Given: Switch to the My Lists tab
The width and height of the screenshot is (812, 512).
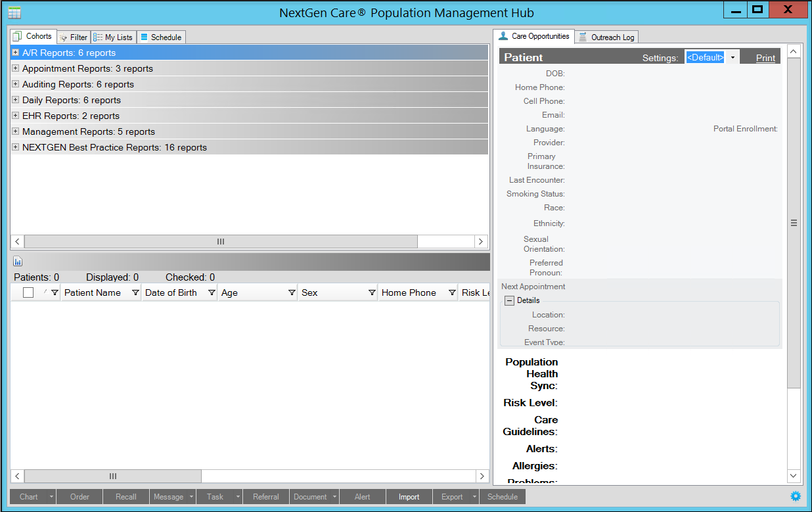Looking at the screenshot, I should pos(113,37).
